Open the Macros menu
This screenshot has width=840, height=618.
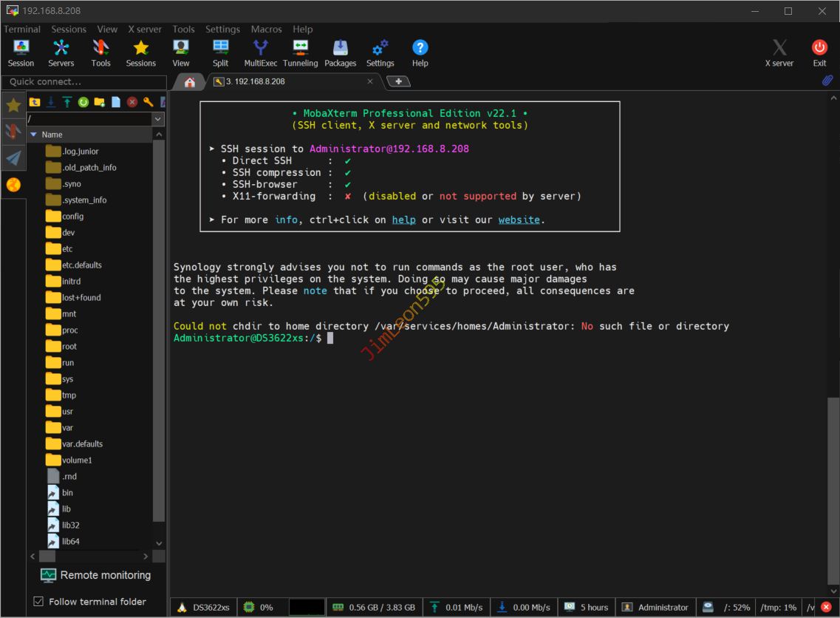[x=266, y=30]
